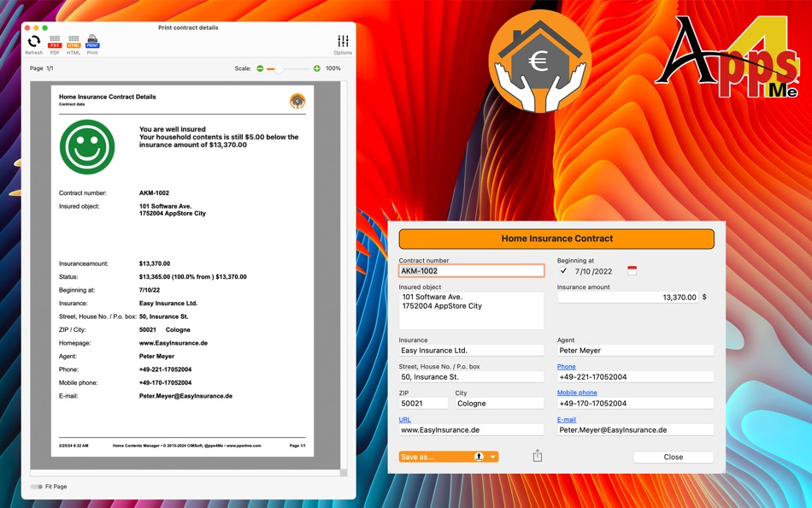Open the Save as dropdown arrow
The image size is (812, 508).
(x=493, y=456)
